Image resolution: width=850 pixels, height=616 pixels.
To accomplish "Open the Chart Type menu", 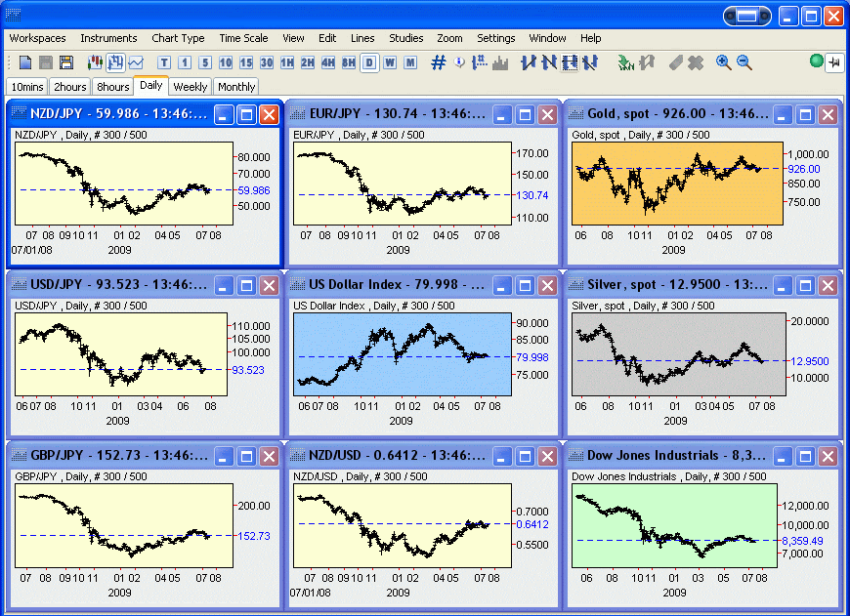I will pyautogui.click(x=178, y=38).
